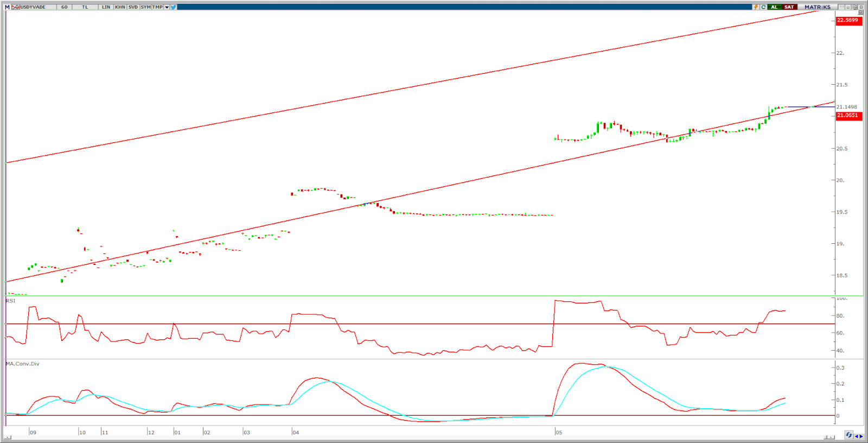Click the SVD toolbar button
Screen dimensions: 868x443
click(133, 7)
